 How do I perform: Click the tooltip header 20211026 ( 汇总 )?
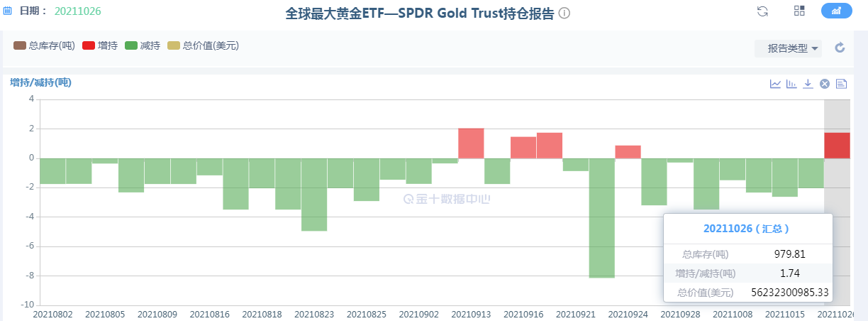point(747,229)
